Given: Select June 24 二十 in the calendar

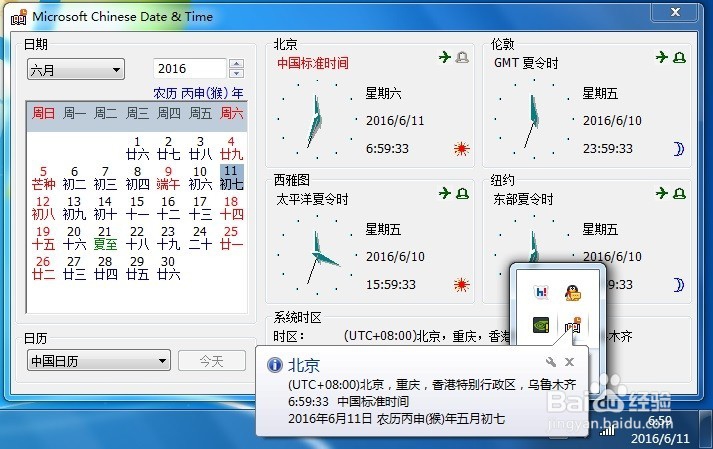Looking at the screenshot, I should click(200, 238).
